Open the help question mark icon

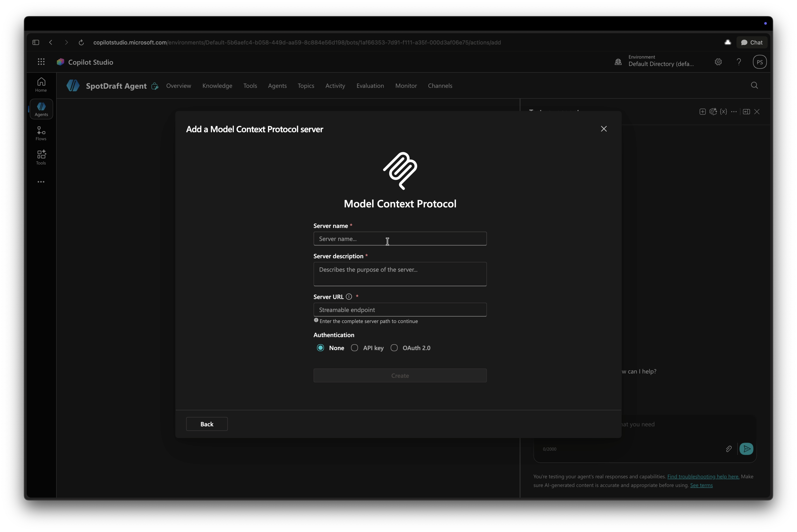click(x=739, y=62)
